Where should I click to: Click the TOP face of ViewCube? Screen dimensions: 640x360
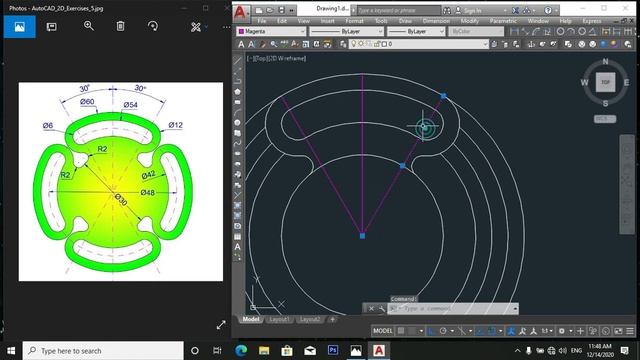pyautogui.click(x=605, y=82)
